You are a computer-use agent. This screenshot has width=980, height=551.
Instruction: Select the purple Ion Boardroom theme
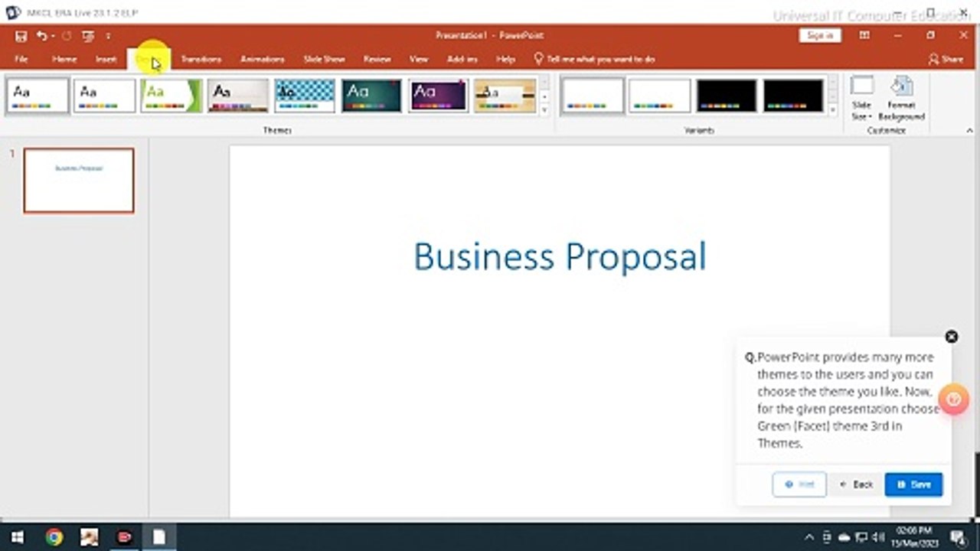pos(438,96)
